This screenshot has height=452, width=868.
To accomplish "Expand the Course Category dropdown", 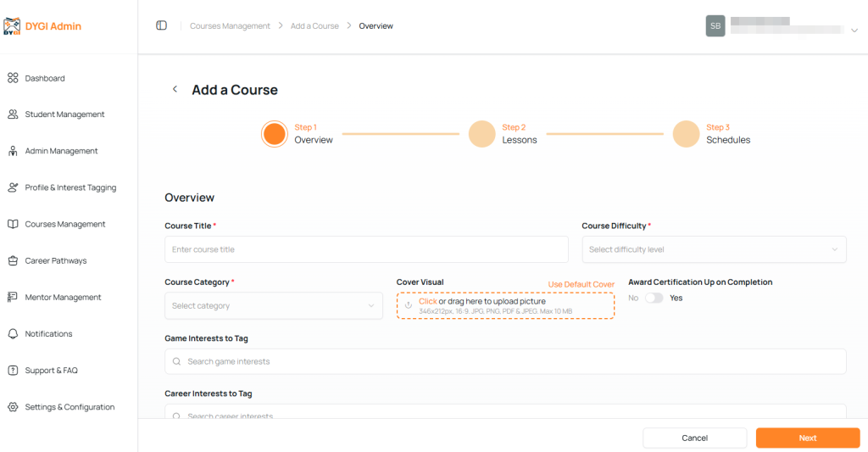I will [273, 306].
